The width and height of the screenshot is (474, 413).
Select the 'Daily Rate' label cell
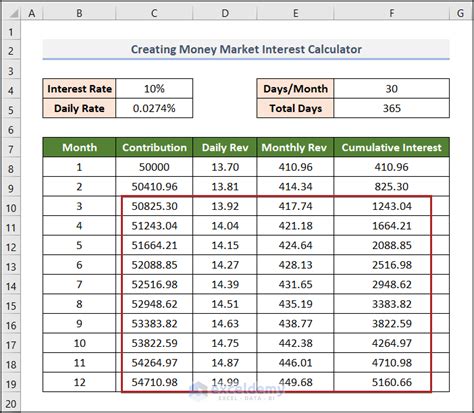(x=79, y=108)
